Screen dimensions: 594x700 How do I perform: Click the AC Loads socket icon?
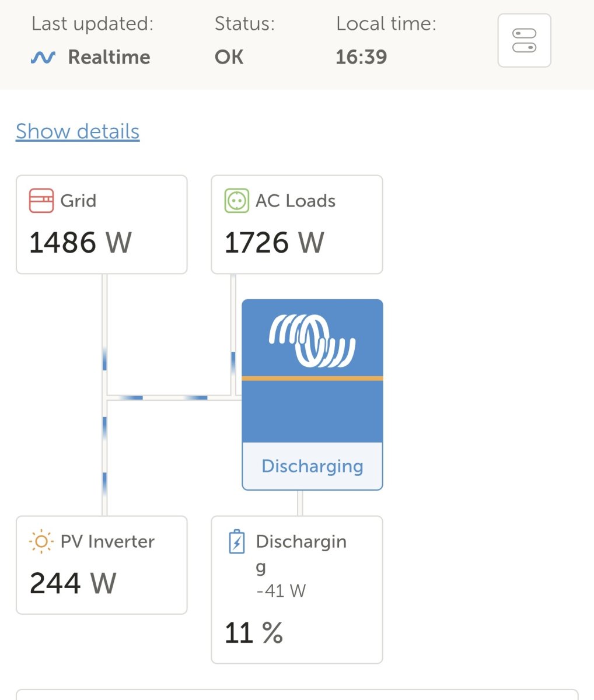tap(236, 201)
